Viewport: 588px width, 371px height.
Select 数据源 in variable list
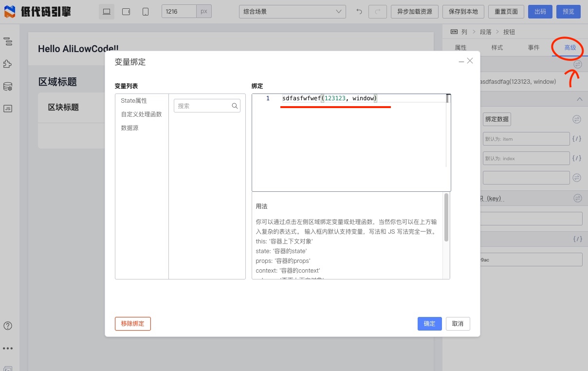[130, 128]
